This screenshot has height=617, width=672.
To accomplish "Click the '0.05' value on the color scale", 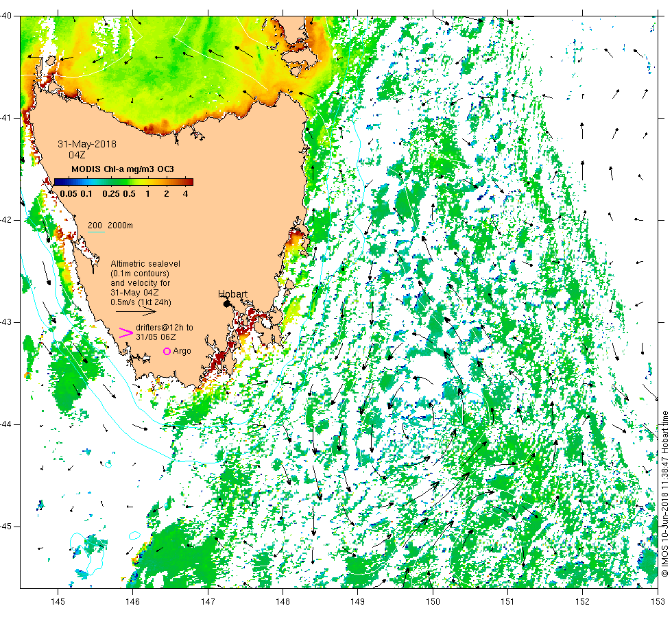I will (x=69, y=193).
